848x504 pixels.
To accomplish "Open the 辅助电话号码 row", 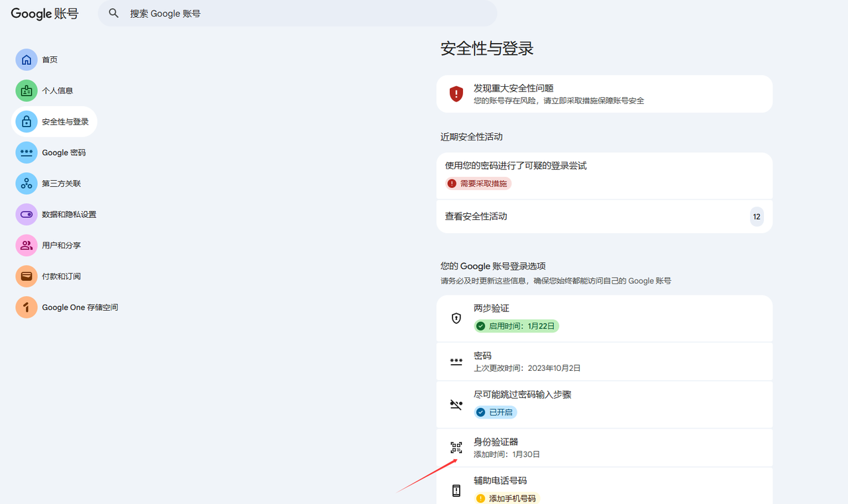I will [x=604, y=486].
